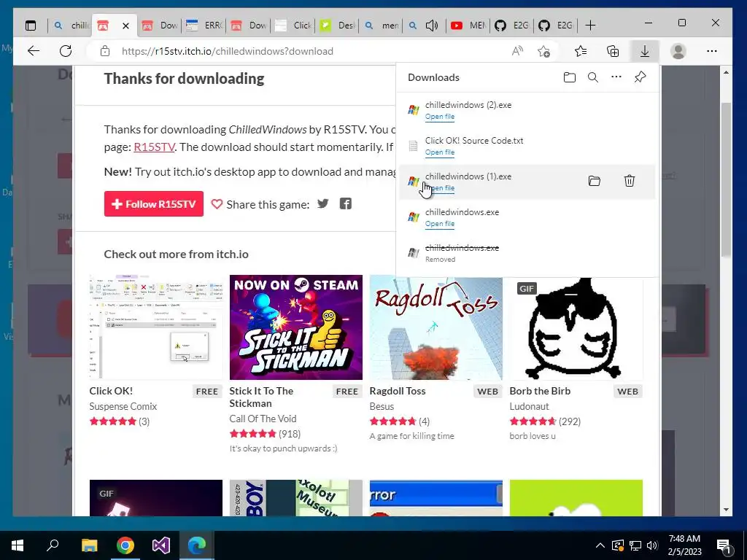The width and height of the screenshot is (747, 560).
Task: Switch to the first 'chill' search tab
Action: pos(71,26)
